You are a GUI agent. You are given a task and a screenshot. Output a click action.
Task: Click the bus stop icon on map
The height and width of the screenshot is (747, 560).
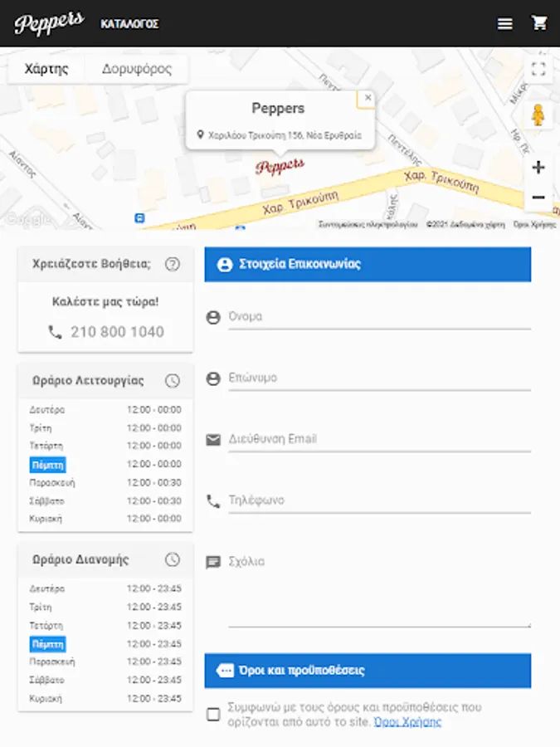139,218
